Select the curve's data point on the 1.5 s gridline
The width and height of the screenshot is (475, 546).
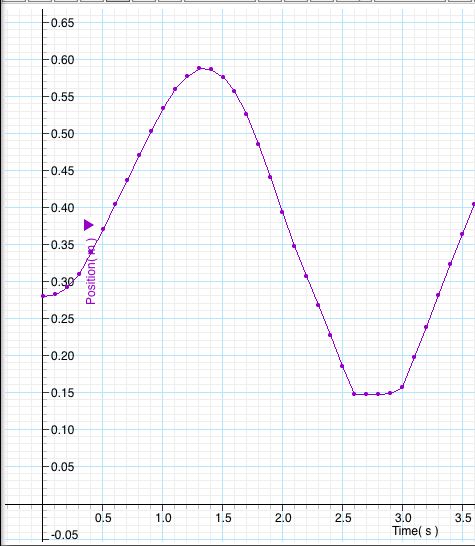pyautogui.click(x=223, y=77)
